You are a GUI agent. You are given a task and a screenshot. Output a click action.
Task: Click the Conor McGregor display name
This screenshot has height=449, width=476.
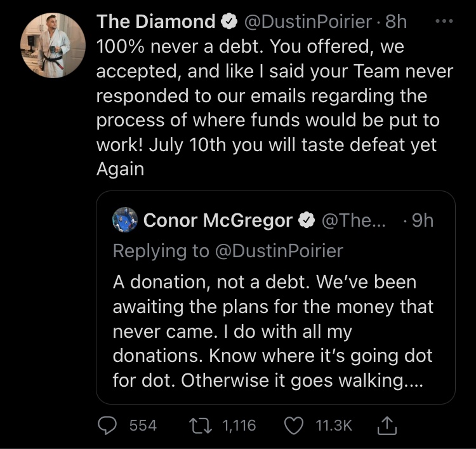(218, 220)
